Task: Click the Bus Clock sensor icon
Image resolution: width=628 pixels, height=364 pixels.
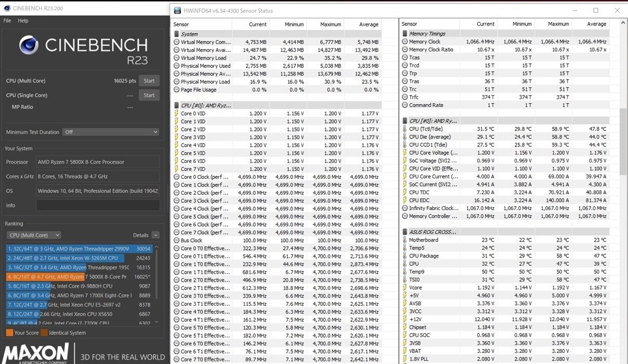Action: point(176,240)
